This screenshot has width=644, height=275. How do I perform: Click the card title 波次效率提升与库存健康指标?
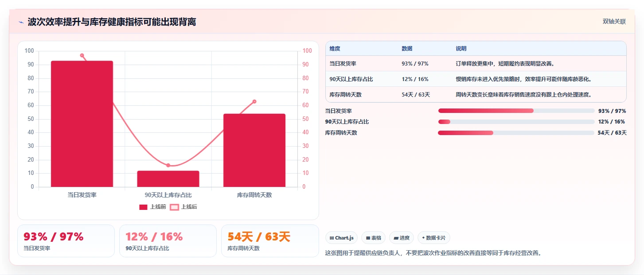coord(112,22)
